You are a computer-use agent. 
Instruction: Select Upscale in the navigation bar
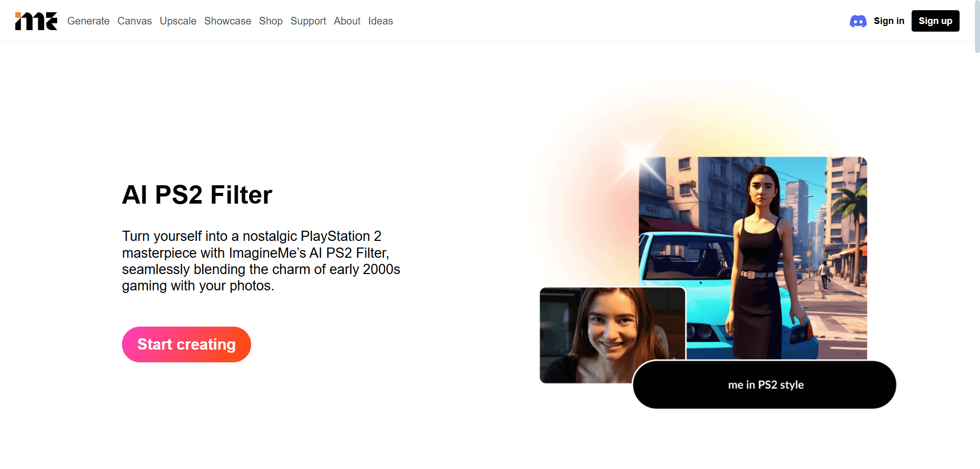point(178,21)
